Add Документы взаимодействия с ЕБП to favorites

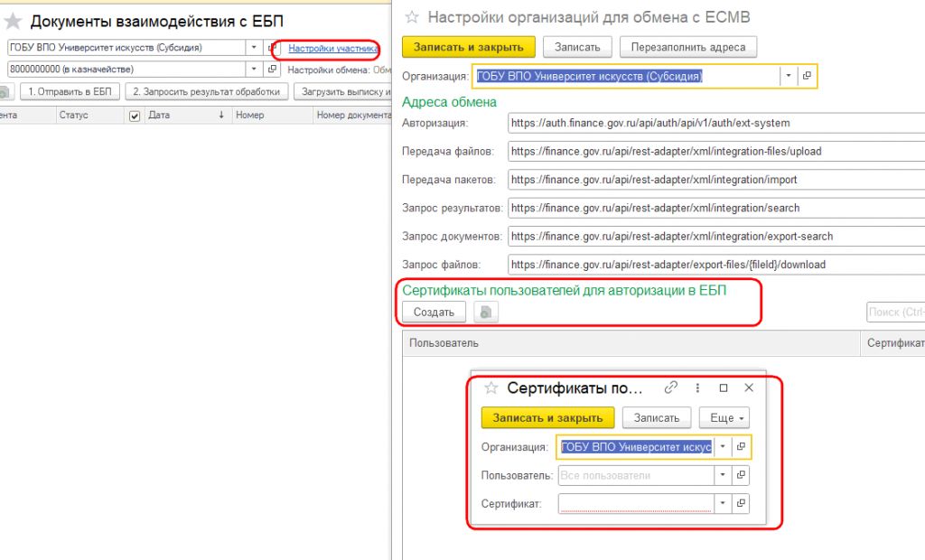click(x=13, y=22)
